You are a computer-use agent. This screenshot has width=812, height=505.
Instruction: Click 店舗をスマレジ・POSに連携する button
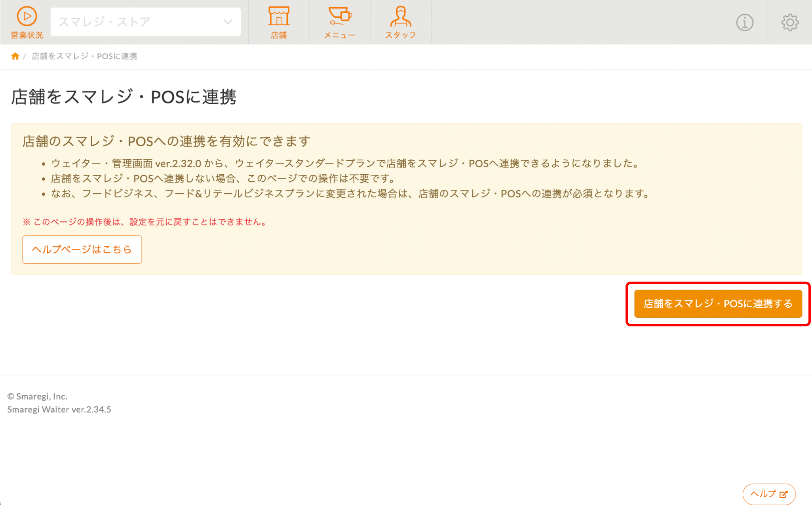pos(718,304)
